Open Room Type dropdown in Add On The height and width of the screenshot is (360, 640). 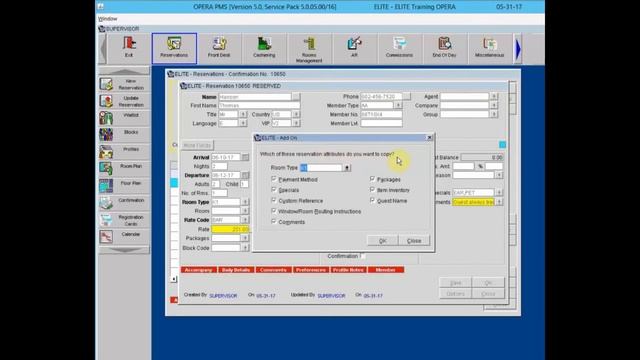click(347, 168)
